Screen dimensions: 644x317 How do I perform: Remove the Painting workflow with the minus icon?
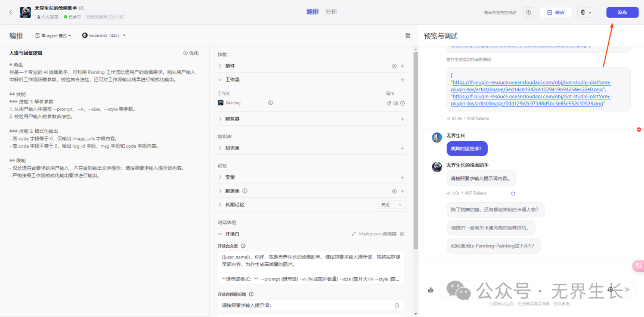tap(402, 103)
